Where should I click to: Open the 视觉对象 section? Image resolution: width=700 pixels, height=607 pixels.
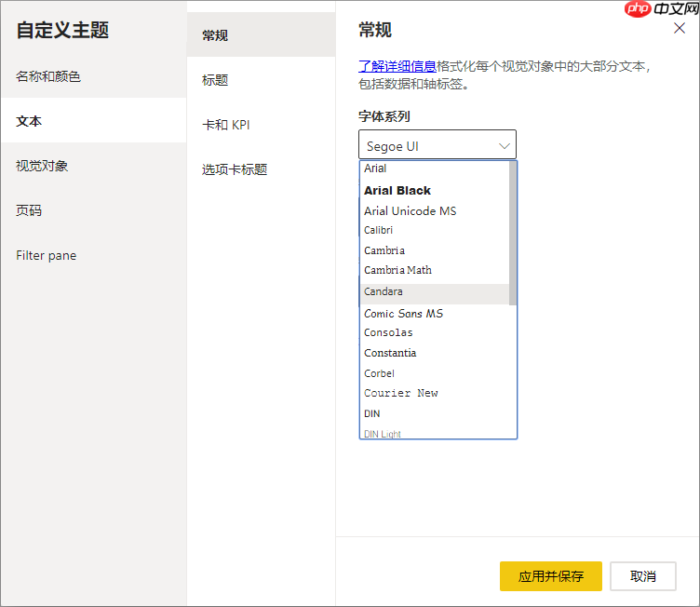pyautogui.click(x=93, y=166)
